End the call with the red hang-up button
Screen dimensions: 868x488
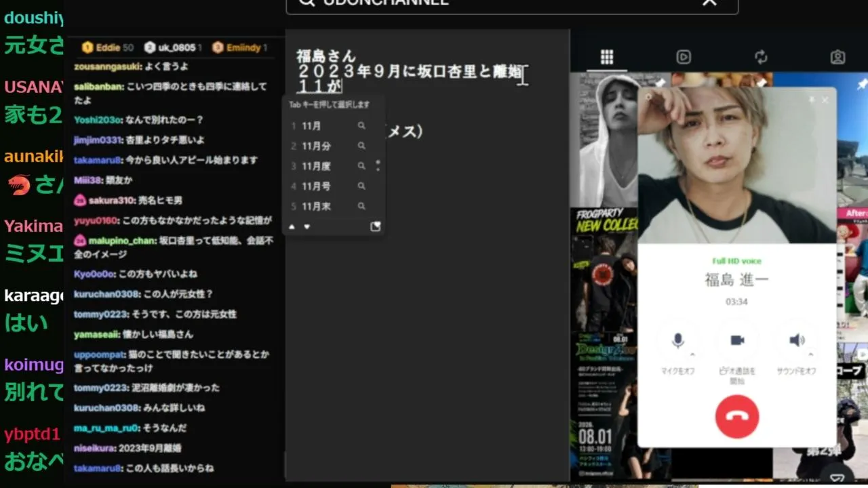[x=737, y=416]
